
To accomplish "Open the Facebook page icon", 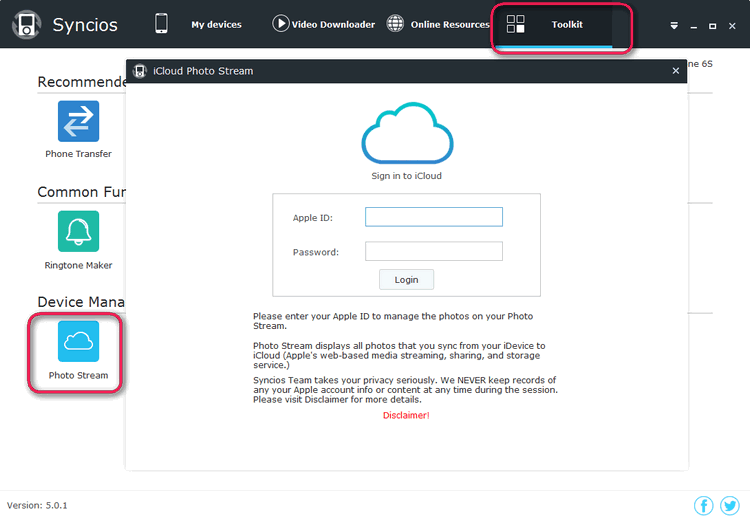I will 704,506.
